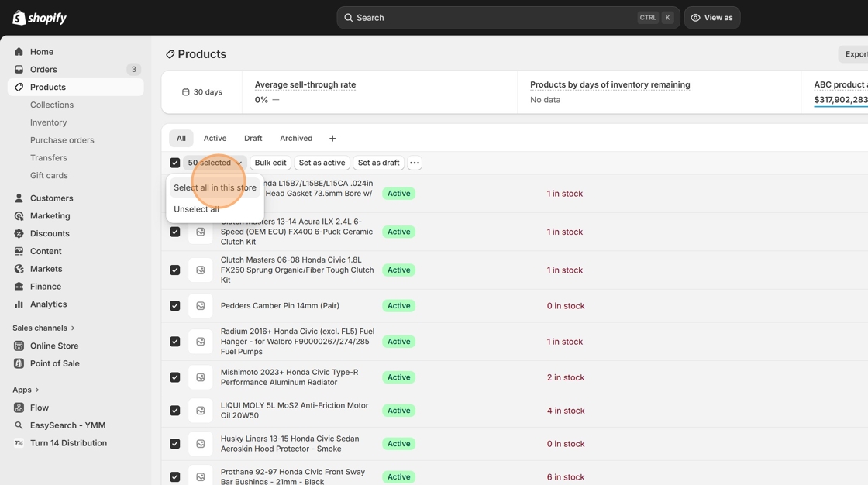Expand Sales channels section chevron
868x485 pixels.
(x=73, y=328)
